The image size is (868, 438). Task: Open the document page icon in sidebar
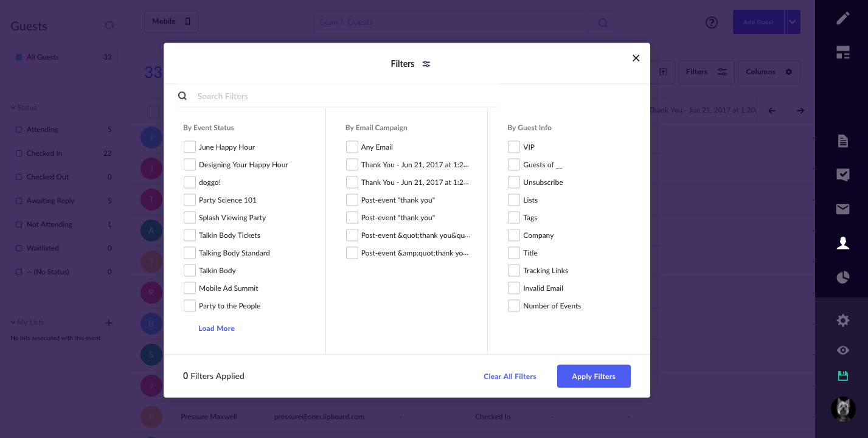[x=843, y=141]
